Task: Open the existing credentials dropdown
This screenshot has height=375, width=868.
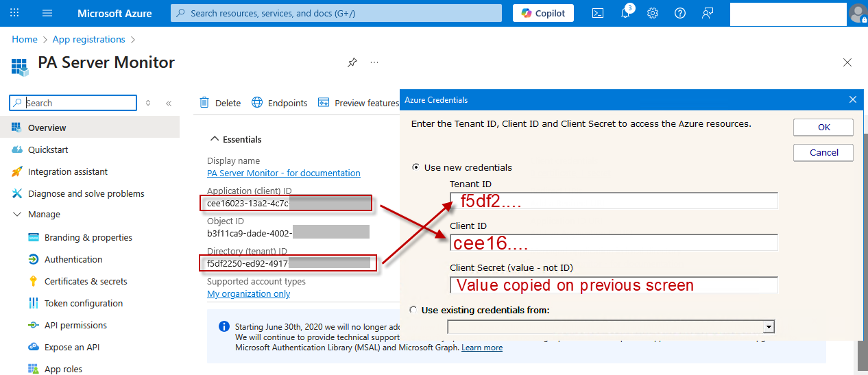Action: [769, 327]
